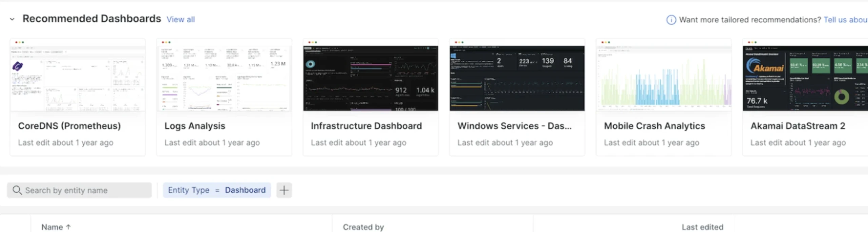Viewport: 868px width, 232px height.
Task: Click the info icon beside tailored recommendations
Action: pos(671,20)
